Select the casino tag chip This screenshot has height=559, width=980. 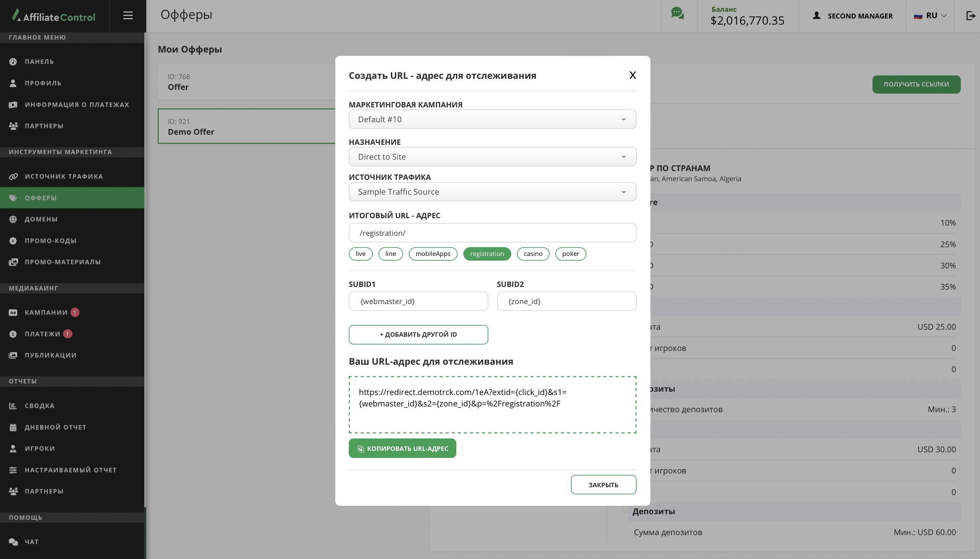tap(533, 254)
